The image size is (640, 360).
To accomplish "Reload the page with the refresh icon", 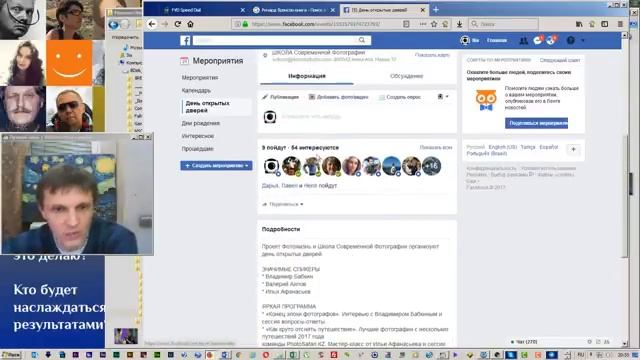I will pyautogui.click(x=178, y=24).
